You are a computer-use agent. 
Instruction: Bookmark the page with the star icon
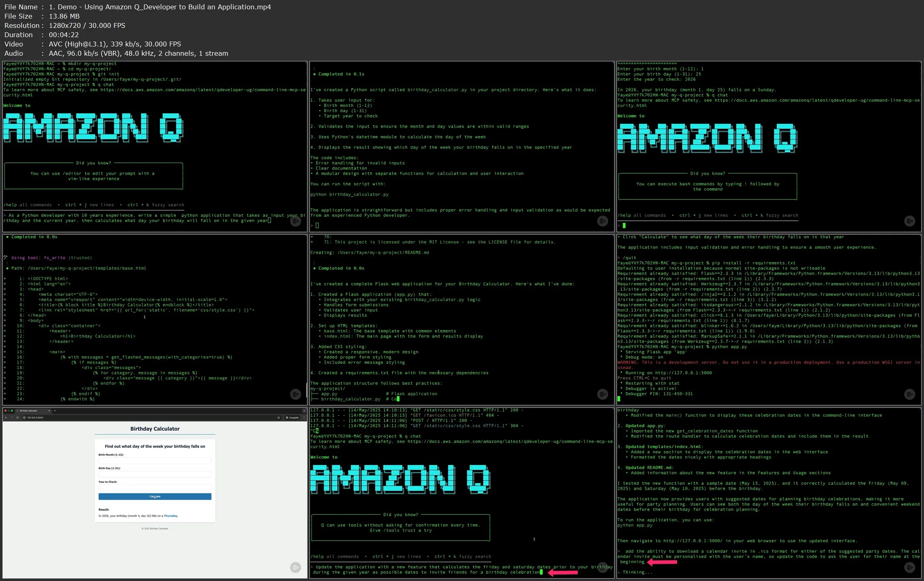pos(279,417)
